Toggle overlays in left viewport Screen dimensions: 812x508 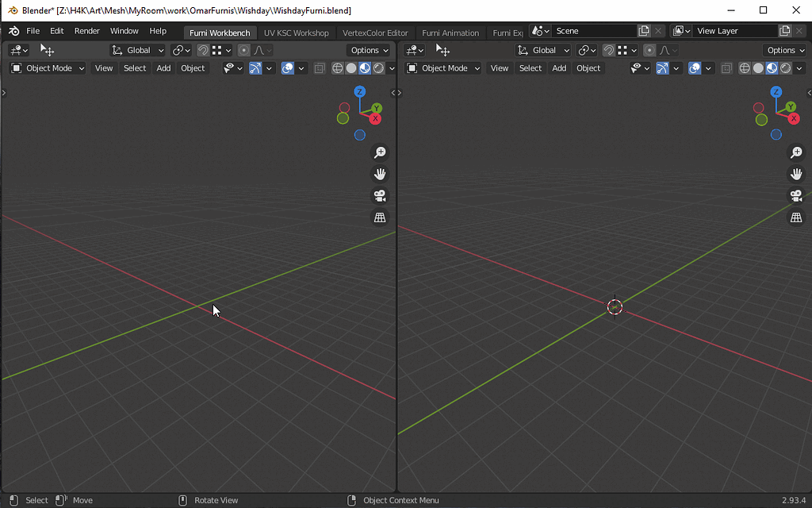[287, 68]
